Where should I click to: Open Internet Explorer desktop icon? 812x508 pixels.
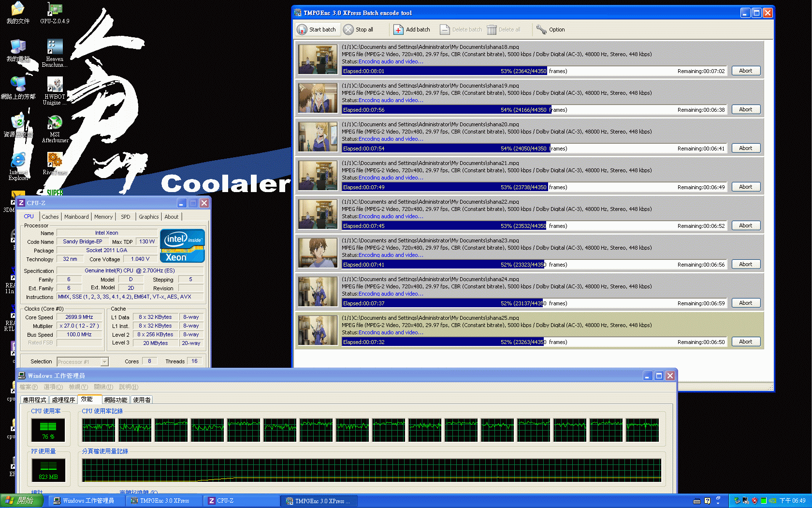coord(18,166)
